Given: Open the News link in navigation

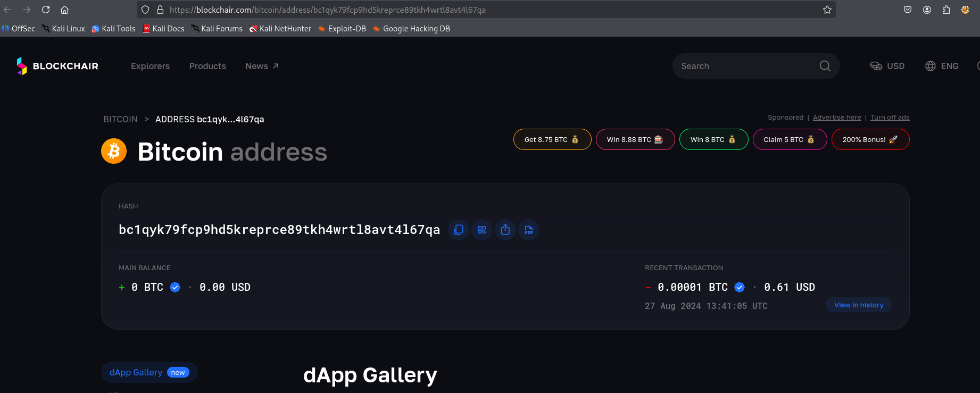Looking at the screenshot, I should click(x=262, y=66).
